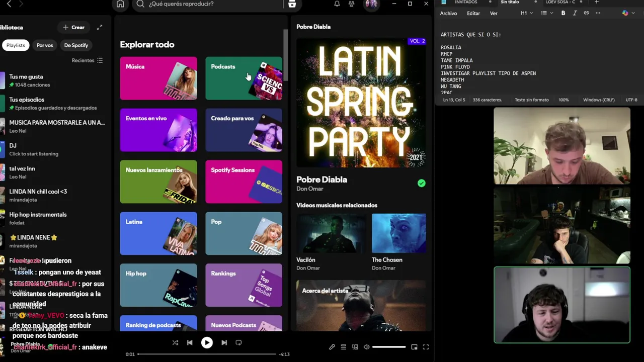Toggle repeat mode
The height and width of the screenshot is (362, 644).
coord(238,343)
